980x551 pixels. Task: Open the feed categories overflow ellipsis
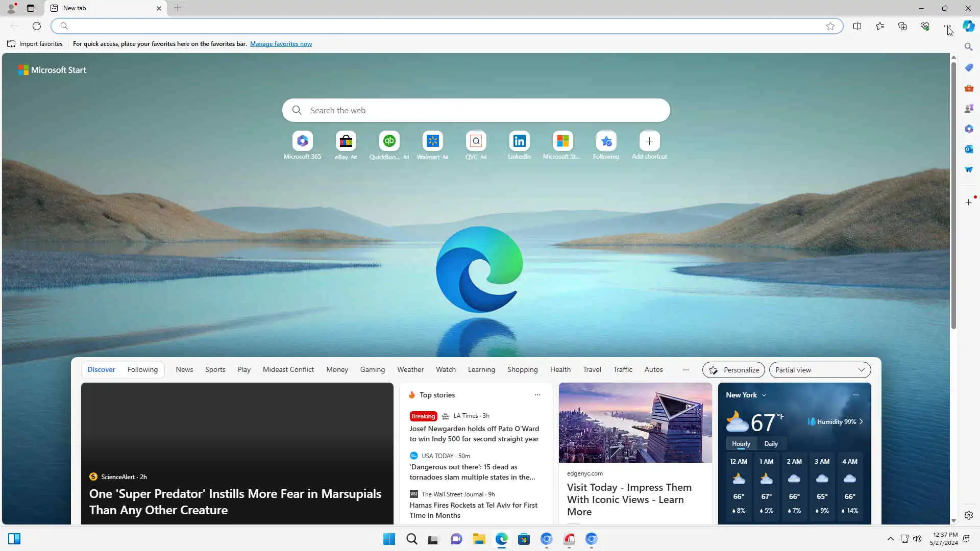tap(685, 370)
